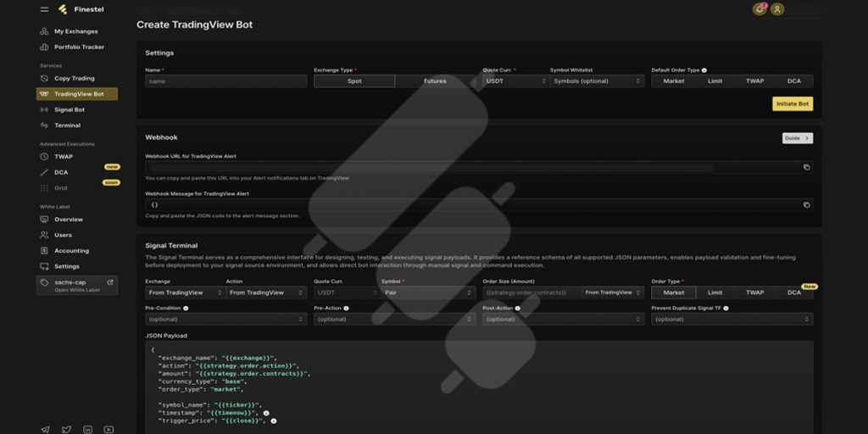Open the Symbol Pair dropdown
Viewport: 868px width, 434px height.
point(428,292)
